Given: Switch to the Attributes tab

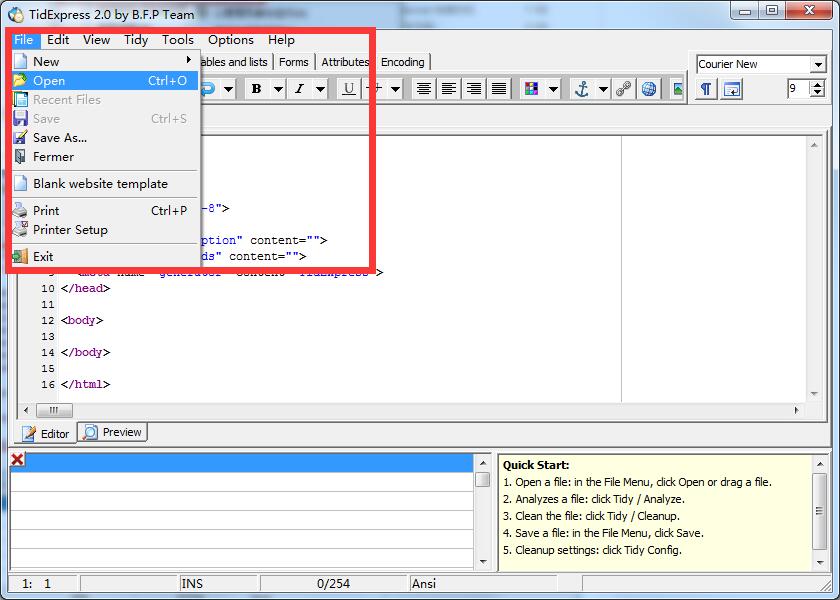Looking at the screenshot, I should pyautogui.click(x=346, y=62).
